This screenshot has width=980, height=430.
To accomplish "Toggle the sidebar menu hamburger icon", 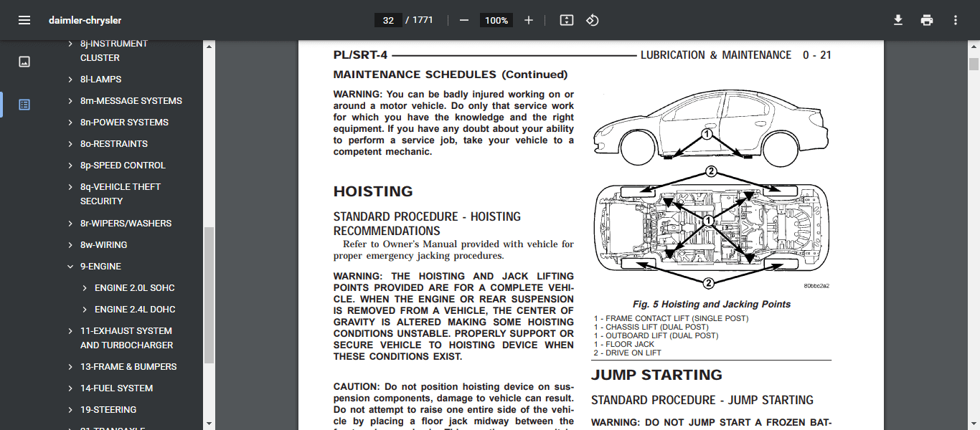I will [x=24, y=20].
